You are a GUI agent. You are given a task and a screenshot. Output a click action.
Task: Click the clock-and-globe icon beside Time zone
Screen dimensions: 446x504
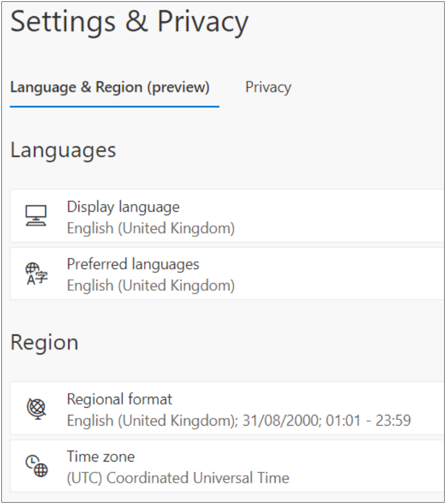(37, 465)
